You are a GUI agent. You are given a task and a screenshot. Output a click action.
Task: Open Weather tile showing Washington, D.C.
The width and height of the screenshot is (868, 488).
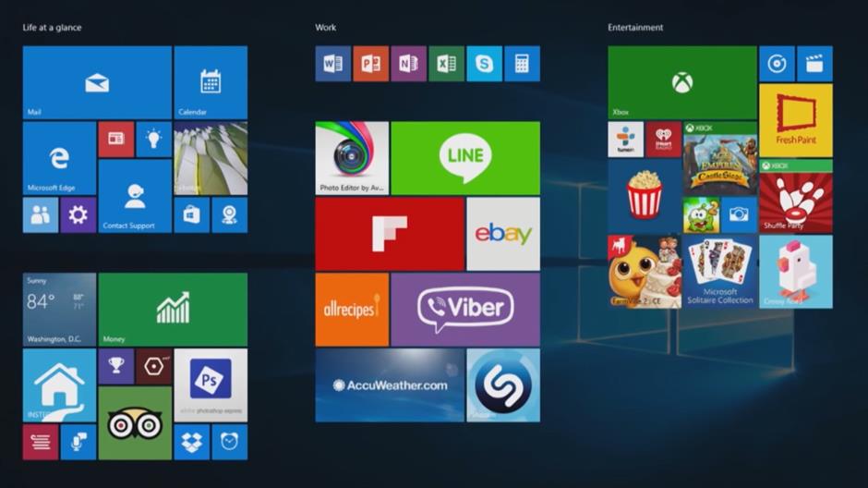click(59, 310)
